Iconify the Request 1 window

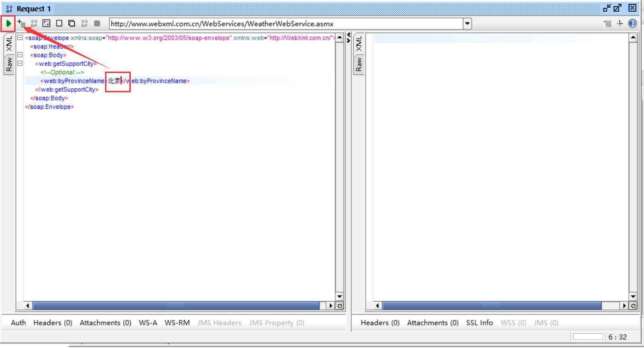click(607, 8)
